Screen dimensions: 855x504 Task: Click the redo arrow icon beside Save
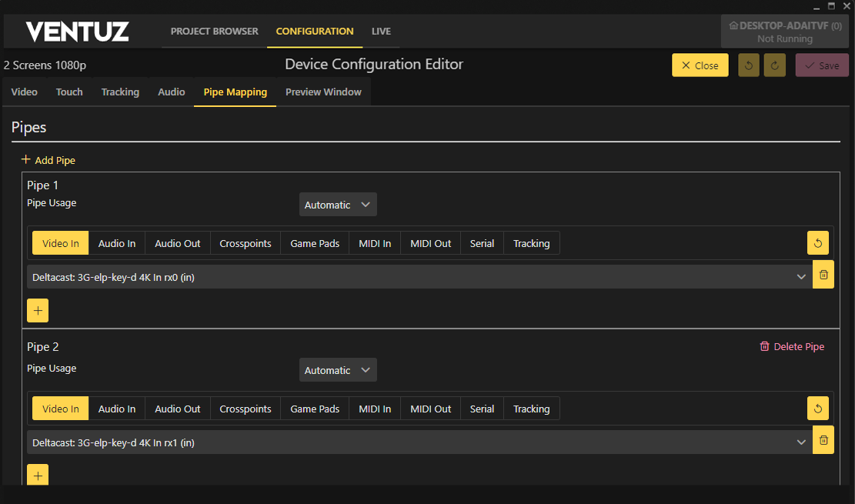(774, 65)
